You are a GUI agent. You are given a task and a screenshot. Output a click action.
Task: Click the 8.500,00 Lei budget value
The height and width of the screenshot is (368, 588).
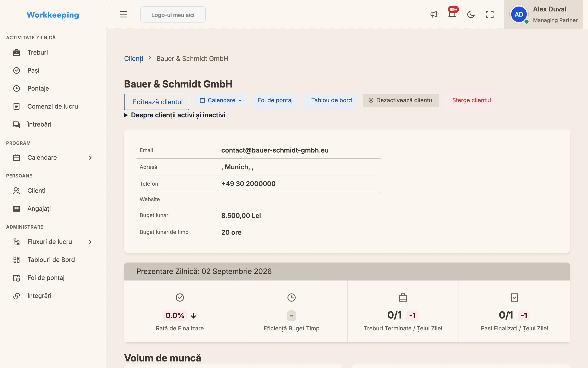241,216
